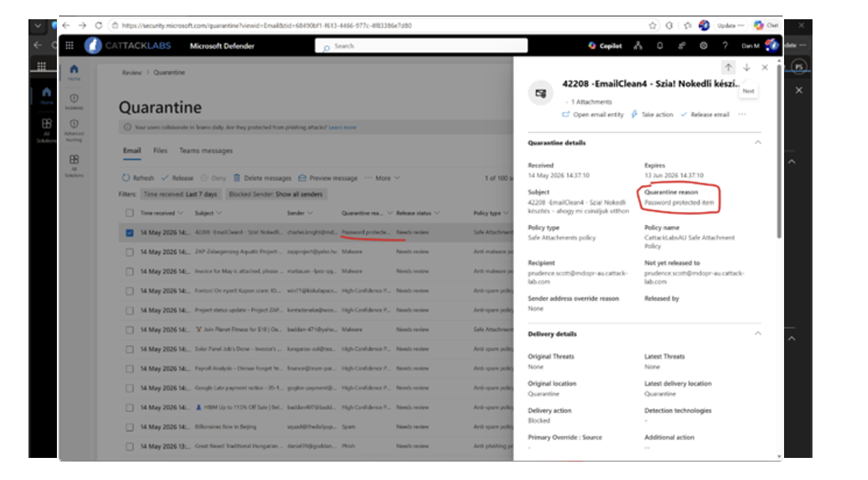868x480 pixels.
Task: Click the browser forward arrow
Action: (x=82, y=25)
